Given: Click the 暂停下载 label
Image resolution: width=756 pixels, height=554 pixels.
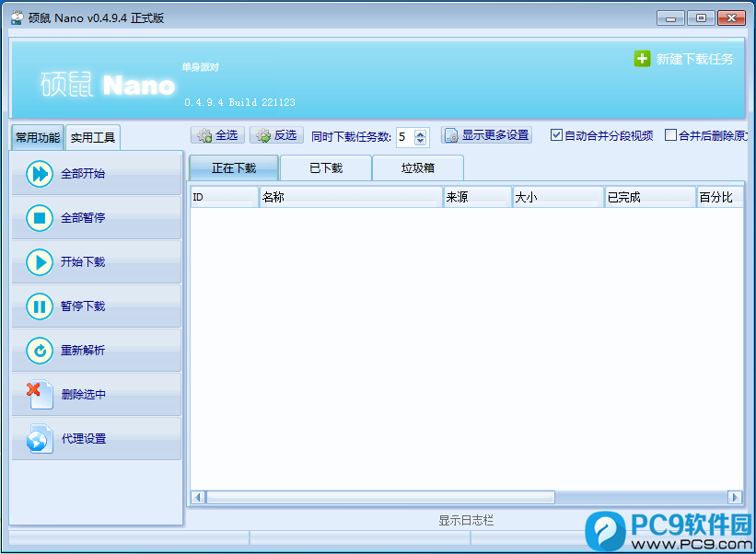Looking at the screenshot, I should (83, 306).
